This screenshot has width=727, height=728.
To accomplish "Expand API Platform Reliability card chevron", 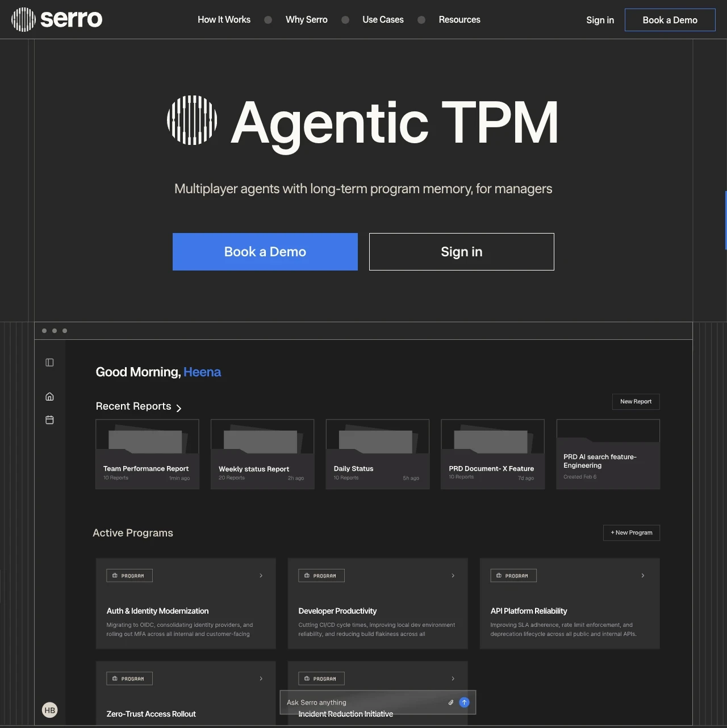I will coord(643,576).
